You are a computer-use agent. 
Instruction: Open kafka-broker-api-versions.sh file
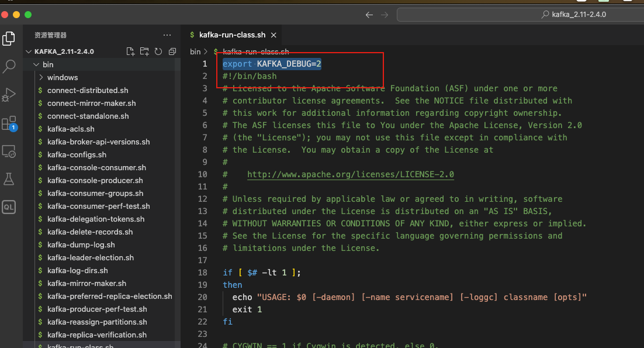pyautogui.click(x=99, y=142)
